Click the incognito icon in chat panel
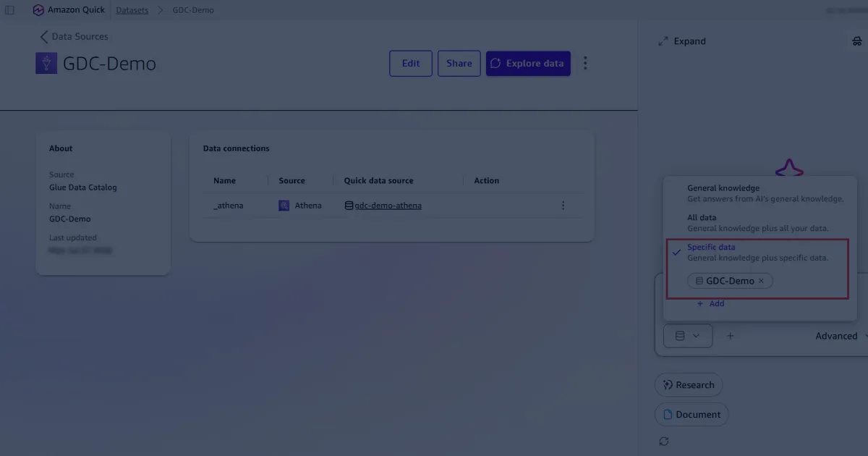868x456 pixels. tap(857, 41)
